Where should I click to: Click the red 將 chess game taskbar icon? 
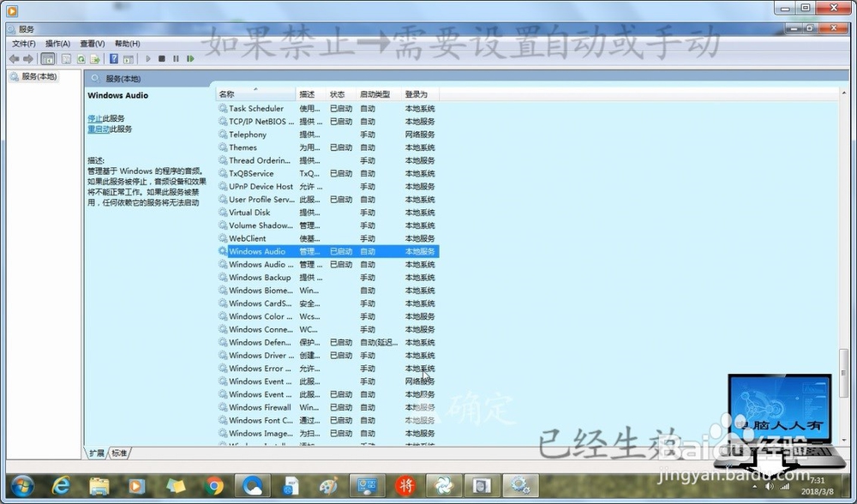tap(405, 485)
